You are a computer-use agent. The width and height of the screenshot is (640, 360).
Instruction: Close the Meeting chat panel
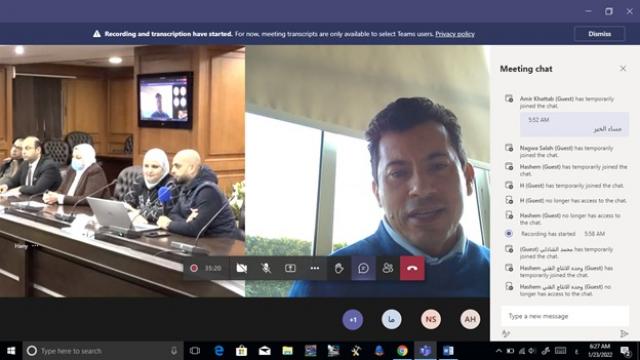pyautogui.click(x=623, y=69)
